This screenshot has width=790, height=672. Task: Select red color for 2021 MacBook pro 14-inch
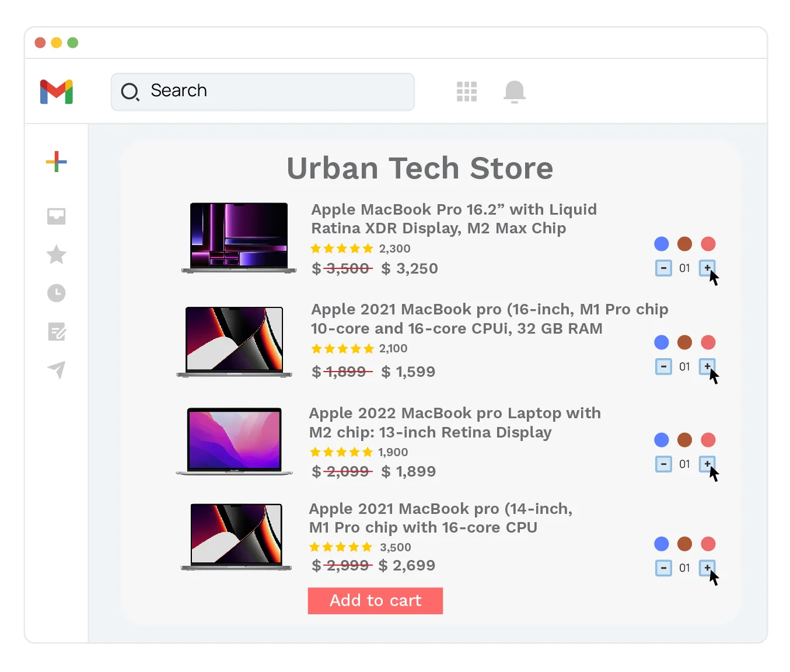[708, 544]
